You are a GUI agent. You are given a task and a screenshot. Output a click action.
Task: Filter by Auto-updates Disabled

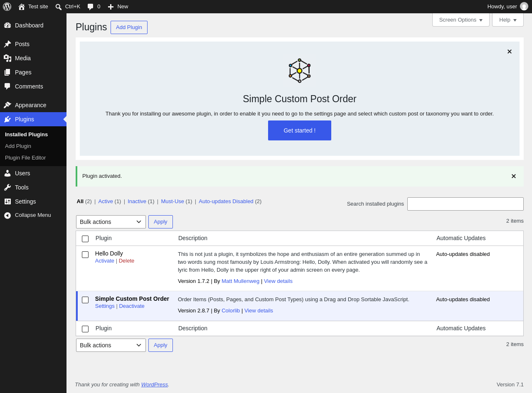[226, 201]
